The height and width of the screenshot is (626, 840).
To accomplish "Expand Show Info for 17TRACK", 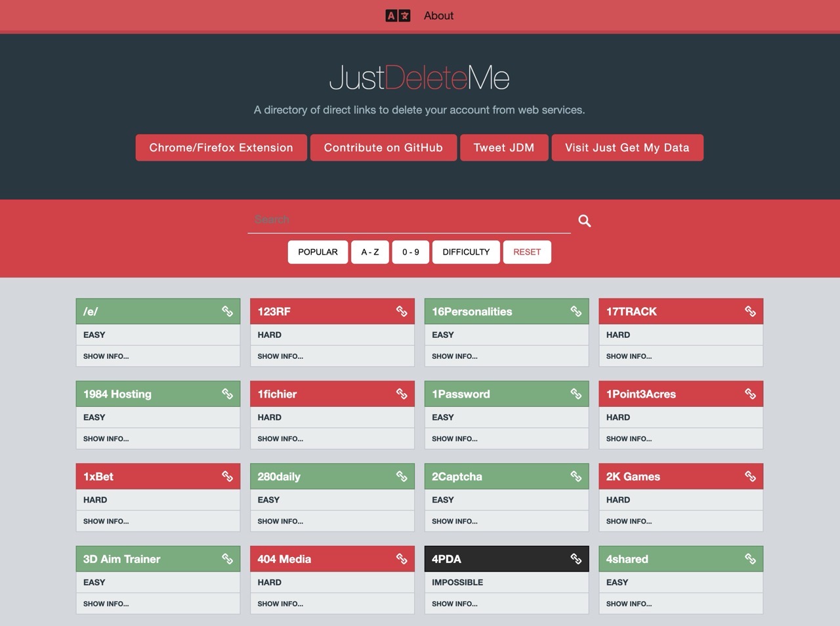I will 629,356.
